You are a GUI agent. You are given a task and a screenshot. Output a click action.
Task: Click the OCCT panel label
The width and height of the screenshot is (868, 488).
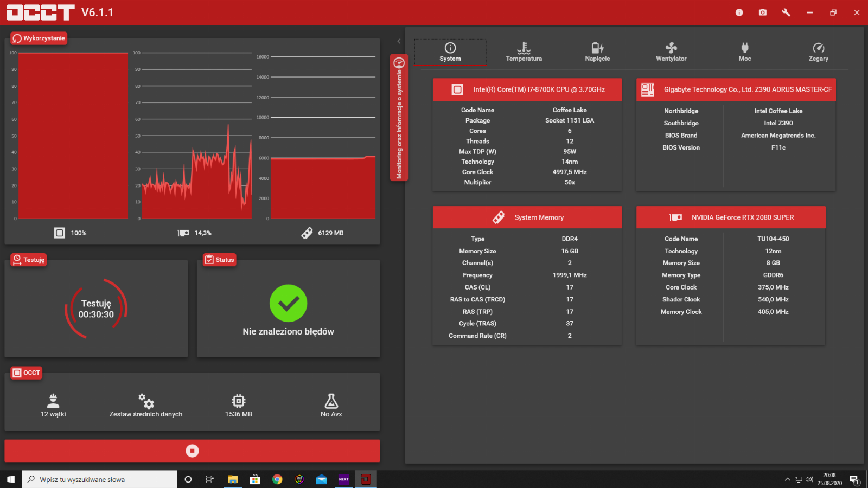27,373
